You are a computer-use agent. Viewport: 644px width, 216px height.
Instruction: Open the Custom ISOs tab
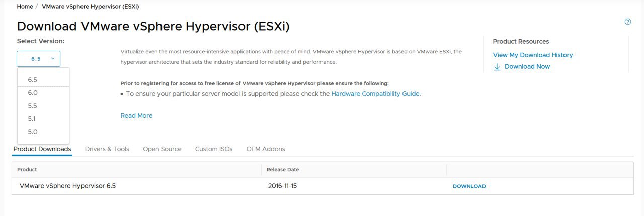(x=214, y=149)
